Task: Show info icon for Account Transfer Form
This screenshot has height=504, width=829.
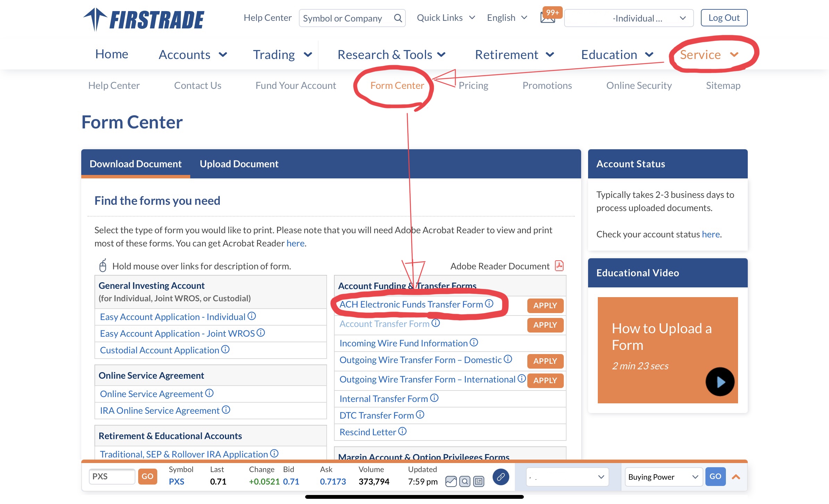Action: point(436,323)
